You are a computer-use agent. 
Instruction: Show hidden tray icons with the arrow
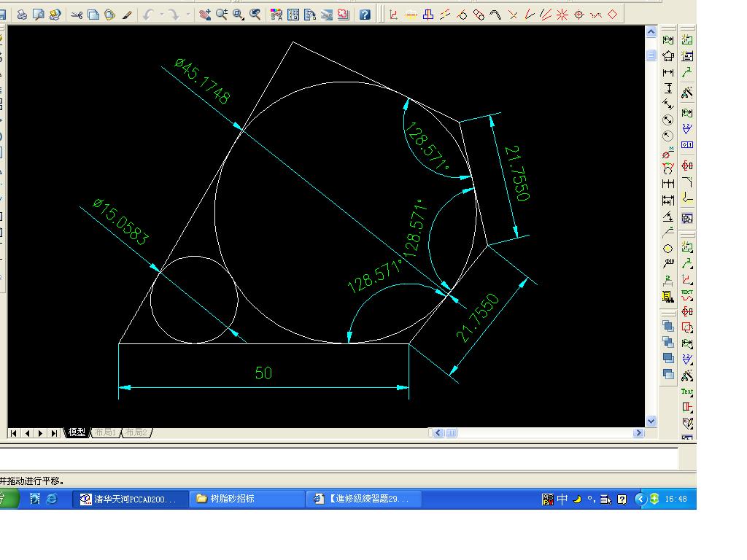click(x=640, y=499)
